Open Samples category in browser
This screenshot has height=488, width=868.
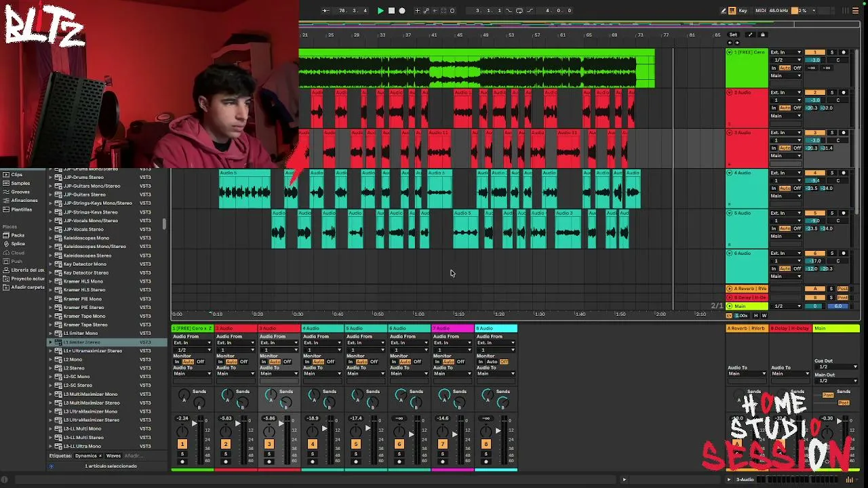coord(20,183)
